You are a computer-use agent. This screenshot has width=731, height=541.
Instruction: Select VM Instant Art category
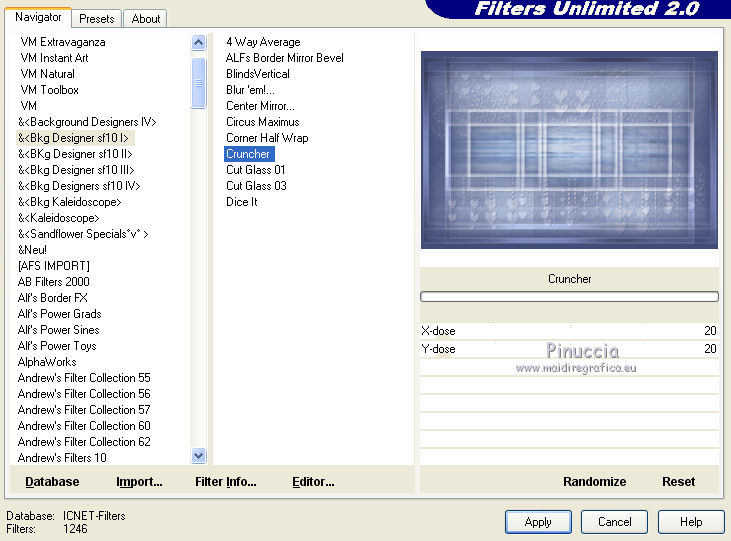click(x=54, y=58)
